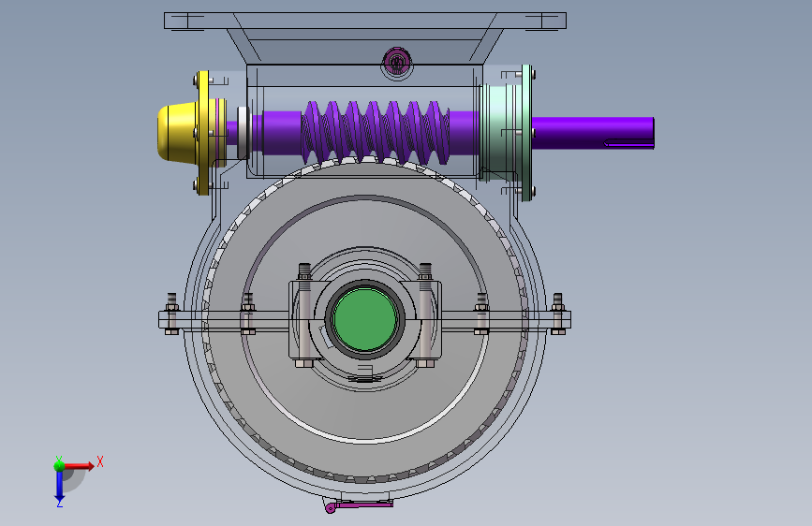Select the yellow flange disc behind end cap
The width and height of the screenshot is (812, 526).
pos(203,133)
